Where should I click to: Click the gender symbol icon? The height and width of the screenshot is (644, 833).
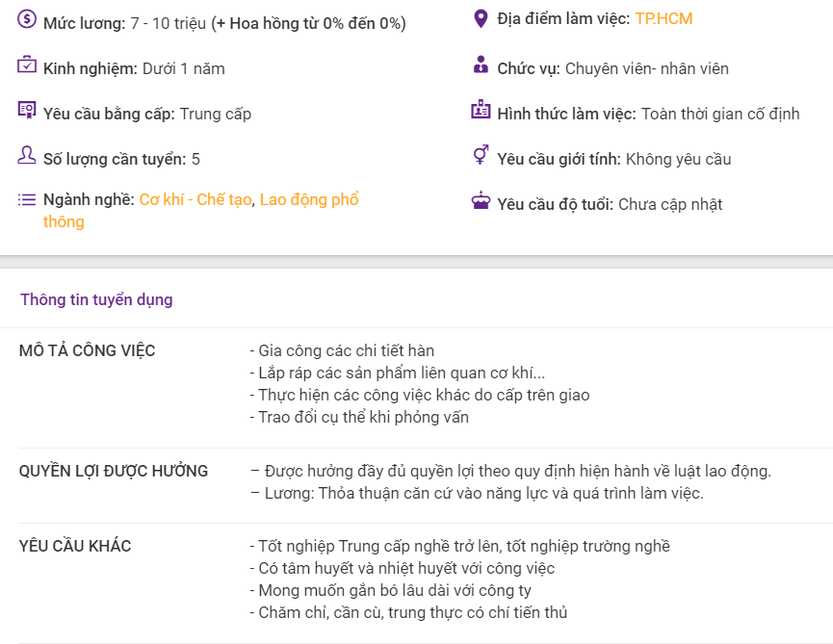click(481, 154)
